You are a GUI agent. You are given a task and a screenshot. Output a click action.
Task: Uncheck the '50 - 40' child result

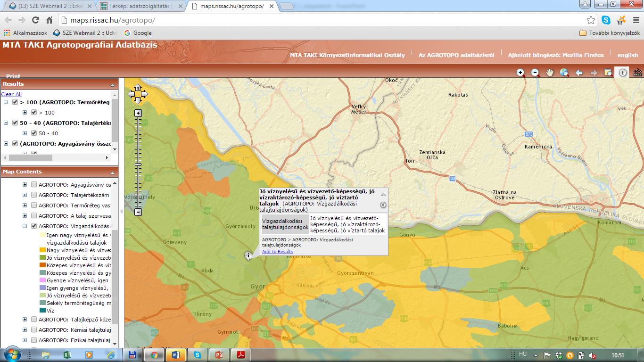point(34,133)
